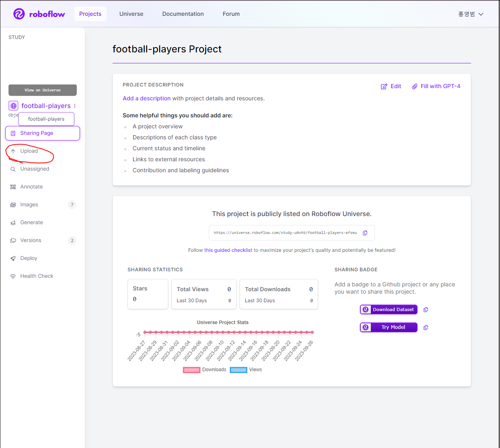
Task: Toggle the Downloads legend swatch
Action: pos(192,370)
